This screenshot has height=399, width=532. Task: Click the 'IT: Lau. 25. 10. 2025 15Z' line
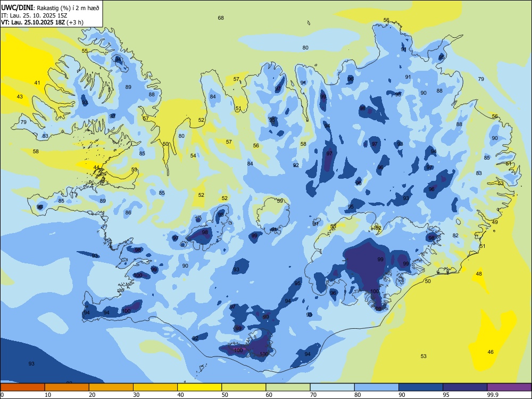click(34, 15)
